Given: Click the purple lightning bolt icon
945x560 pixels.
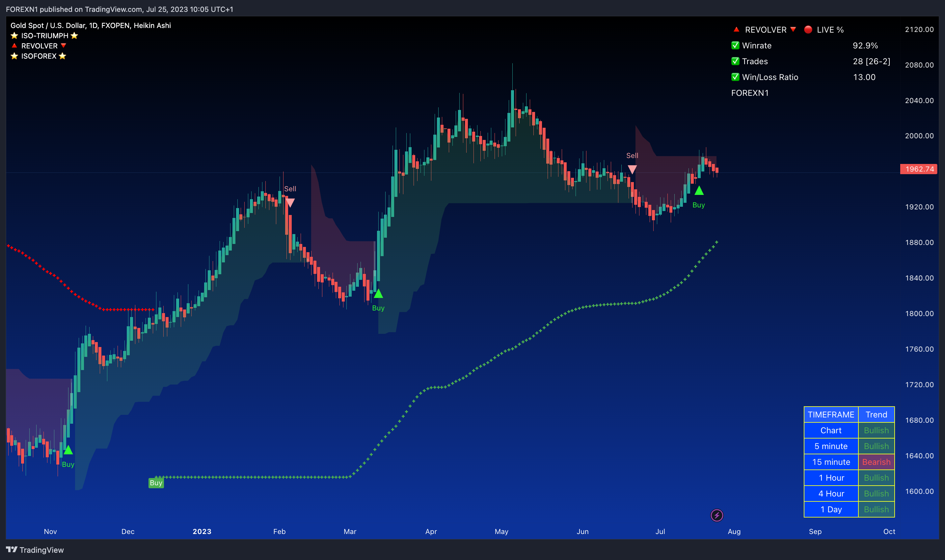Looking at the screenshot, I should 717,515.
